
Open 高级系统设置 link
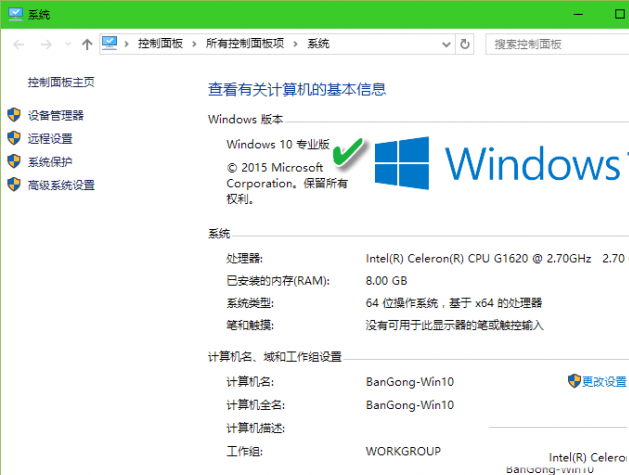click(61, 185)
